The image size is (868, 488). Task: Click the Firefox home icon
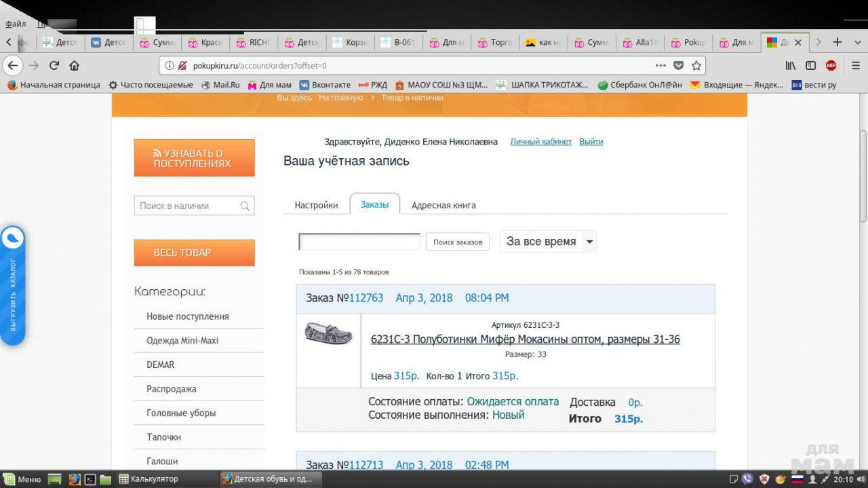point(75,66)
